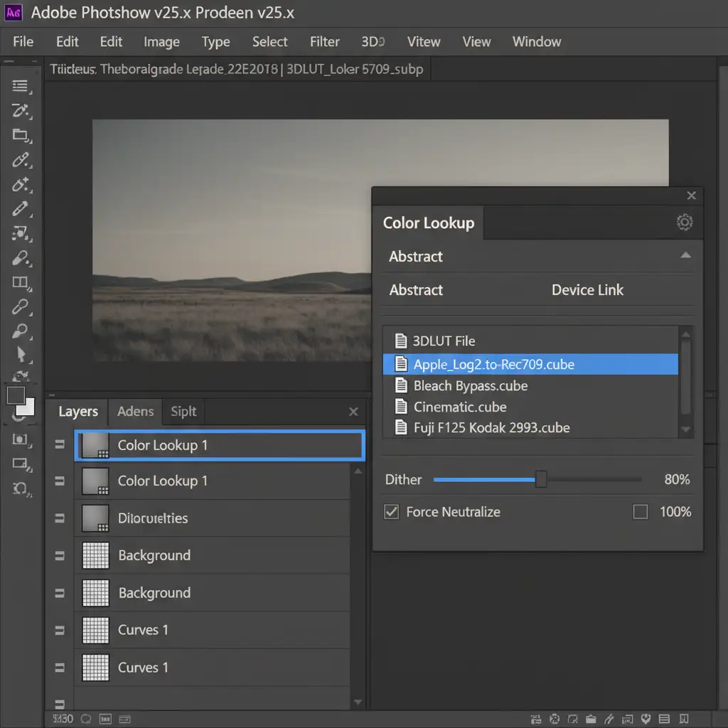Image resolution: width=728 pixels, height=728 pixels.
Task: Click the Adobe app logo in title bar
Action: [x=14, y=13]
